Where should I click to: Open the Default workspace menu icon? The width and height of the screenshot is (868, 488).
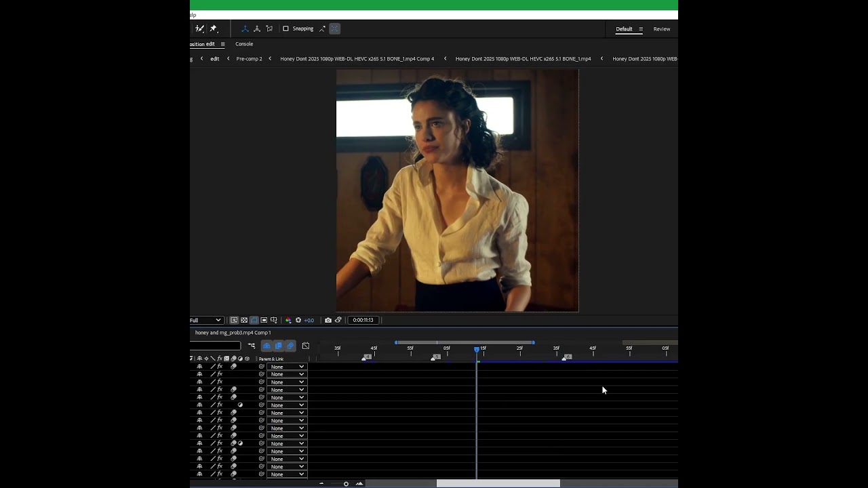[x=641, y=29]
